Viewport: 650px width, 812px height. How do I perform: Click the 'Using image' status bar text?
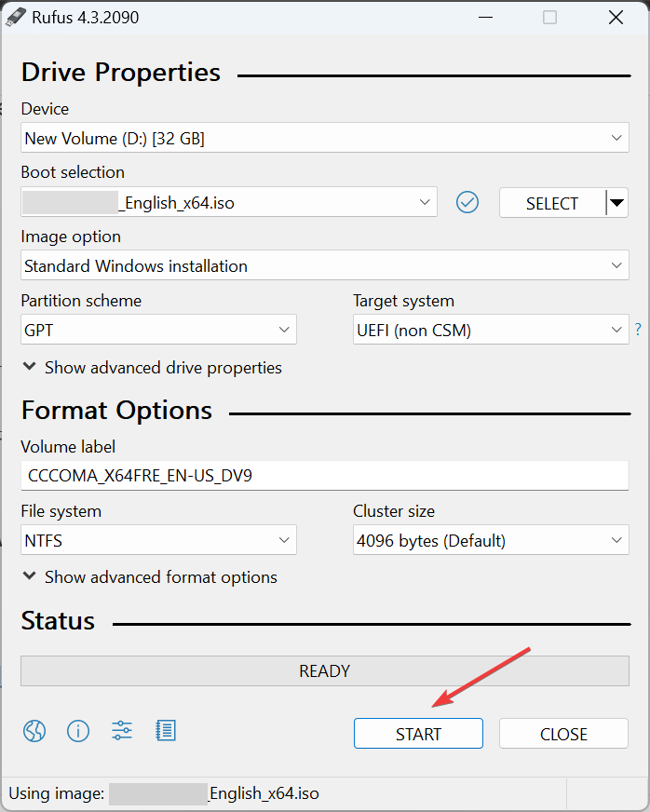[164, 793]
